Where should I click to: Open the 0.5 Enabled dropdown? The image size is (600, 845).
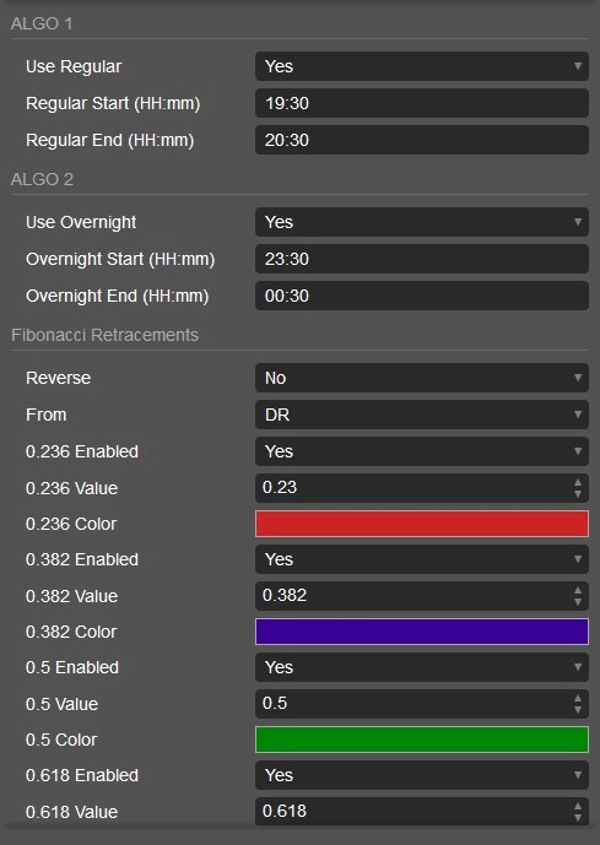click(x=421, y=667)
